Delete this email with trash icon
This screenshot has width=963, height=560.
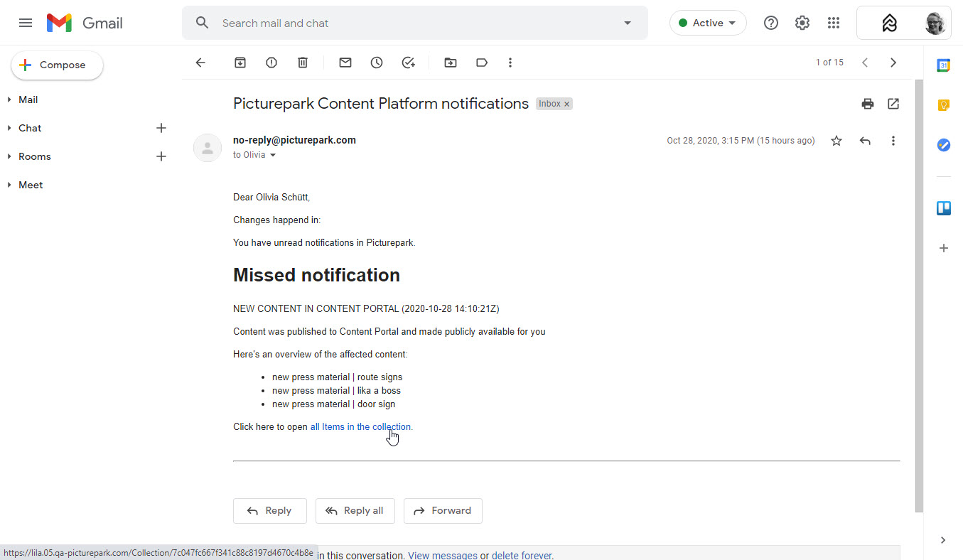[x=303, y=63]
